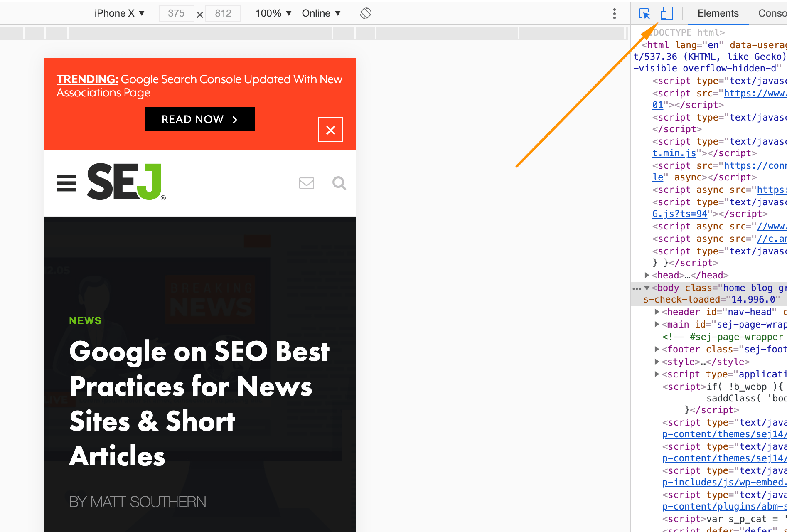Open the 100% zoom level dropdown
787x532 pixels.
273,13
